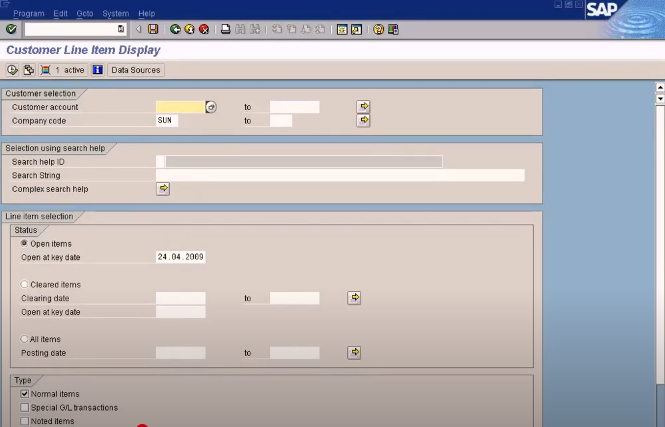Screen dimensions: 665x427
Task: Click the Search help ID field
Action: click(160, 162)
